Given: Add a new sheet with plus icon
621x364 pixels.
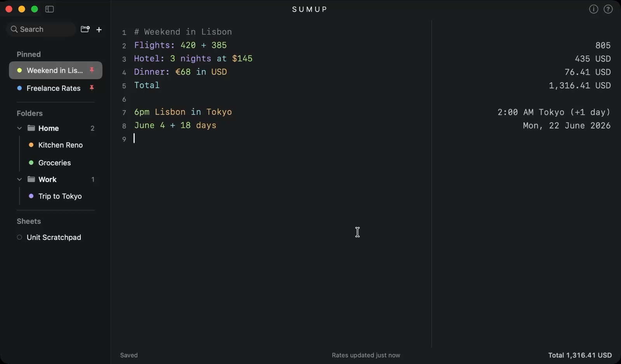Looking at the screenshot, I should pos(99,29).
